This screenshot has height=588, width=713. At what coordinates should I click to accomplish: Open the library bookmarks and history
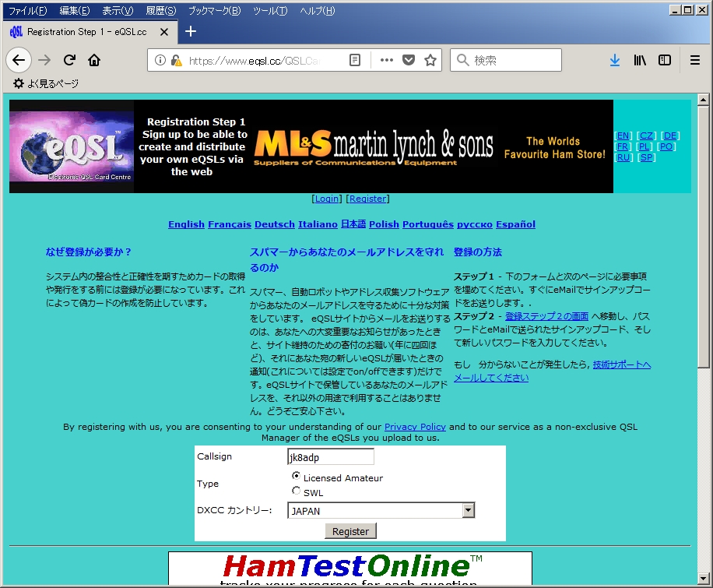pyautogui.click(x=640, y=60)
